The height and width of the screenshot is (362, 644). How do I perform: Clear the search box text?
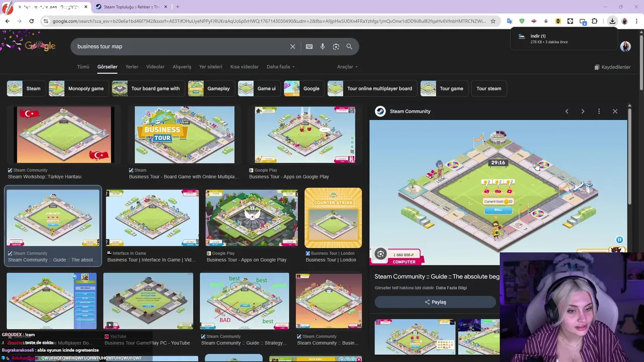tap(293, 46)
